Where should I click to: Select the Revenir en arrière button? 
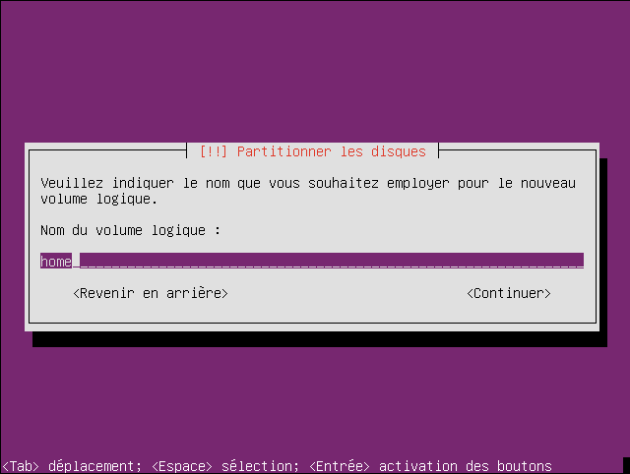pos(150,293)
